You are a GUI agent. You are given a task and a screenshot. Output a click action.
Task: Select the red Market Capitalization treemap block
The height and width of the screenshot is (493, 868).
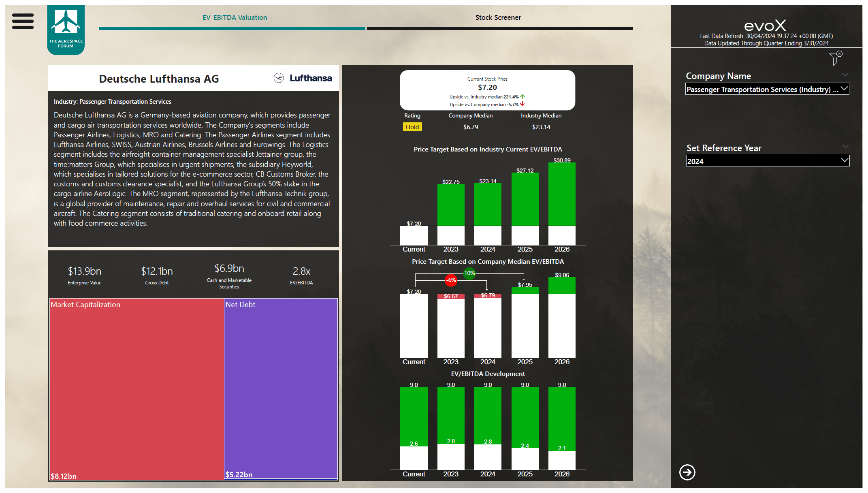[x=136, y=389]
